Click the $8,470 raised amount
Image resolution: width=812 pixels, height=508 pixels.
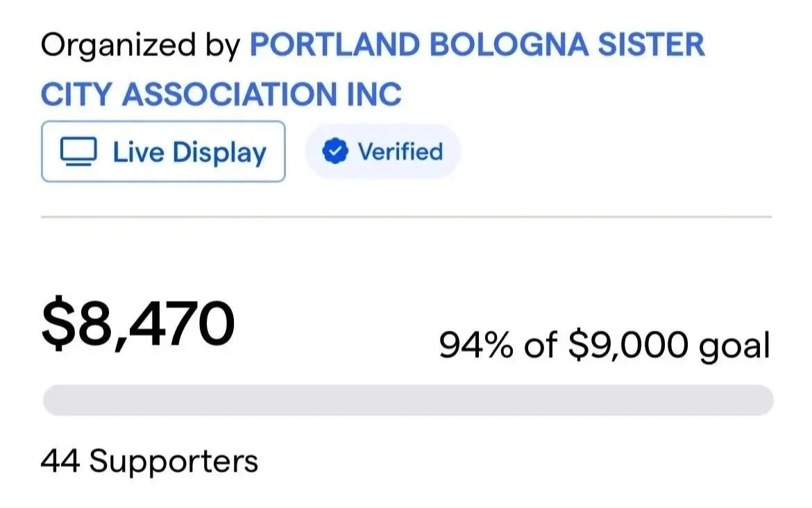[x=137, y=323]
